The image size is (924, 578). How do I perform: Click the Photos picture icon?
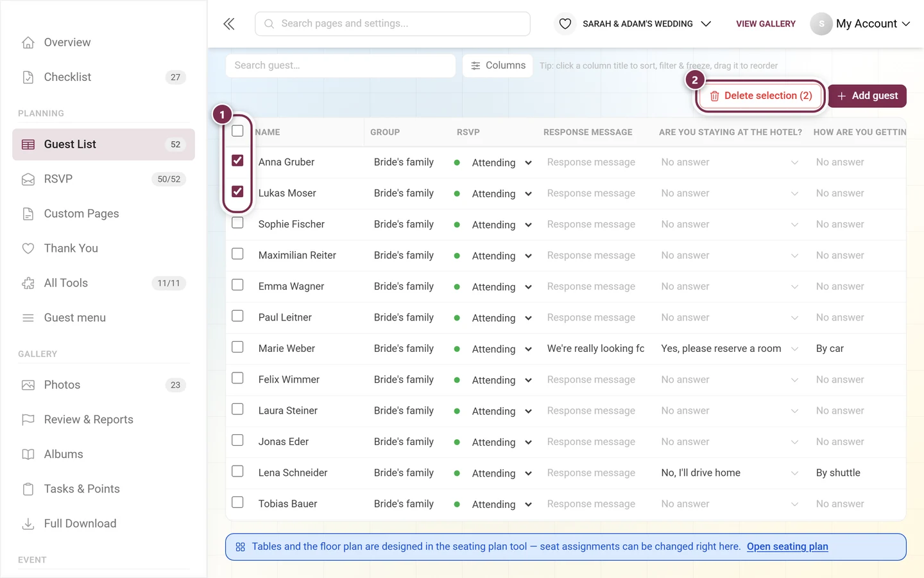click(x=28, y=385)
